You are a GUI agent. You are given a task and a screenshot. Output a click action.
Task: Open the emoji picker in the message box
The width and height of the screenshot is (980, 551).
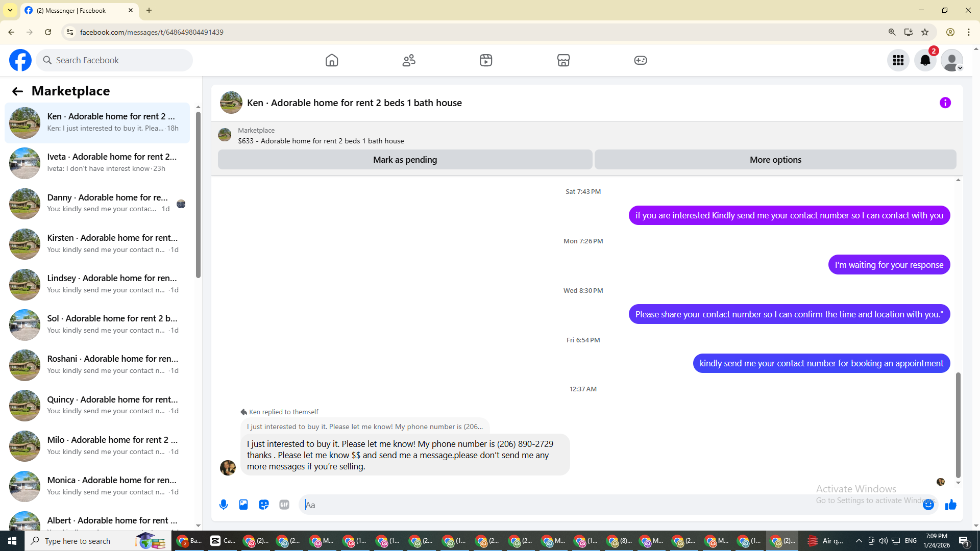pos(928,505)
